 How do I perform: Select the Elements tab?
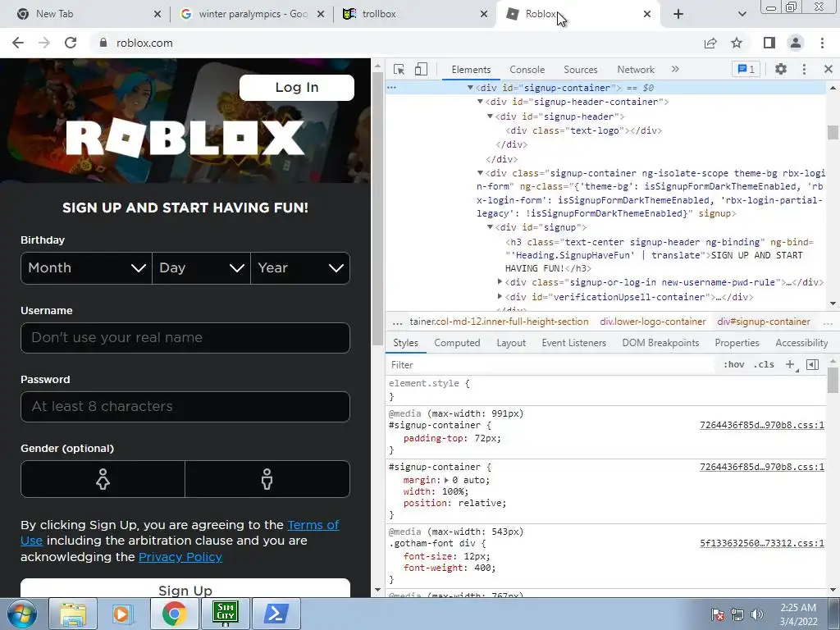[471, 70]
